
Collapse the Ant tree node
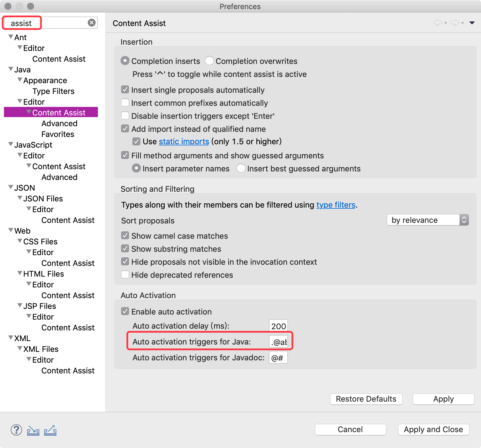coord(11,37)
